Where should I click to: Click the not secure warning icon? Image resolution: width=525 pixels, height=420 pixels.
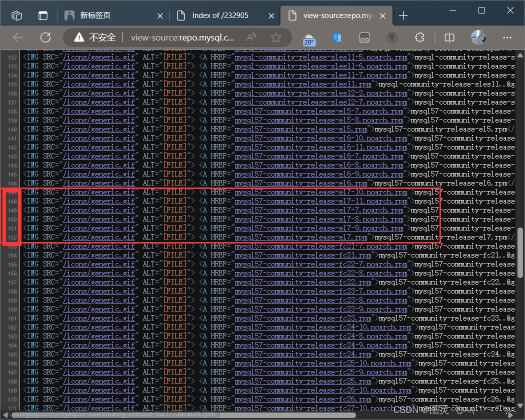click(x=79, y=37)
